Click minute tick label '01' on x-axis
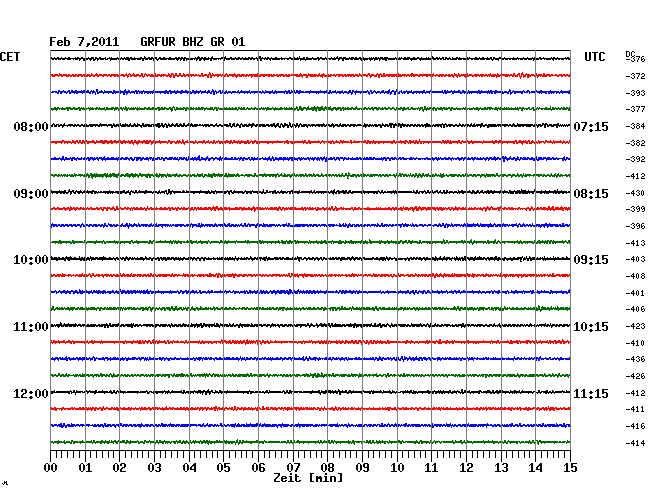 click(x=85, y=468)
